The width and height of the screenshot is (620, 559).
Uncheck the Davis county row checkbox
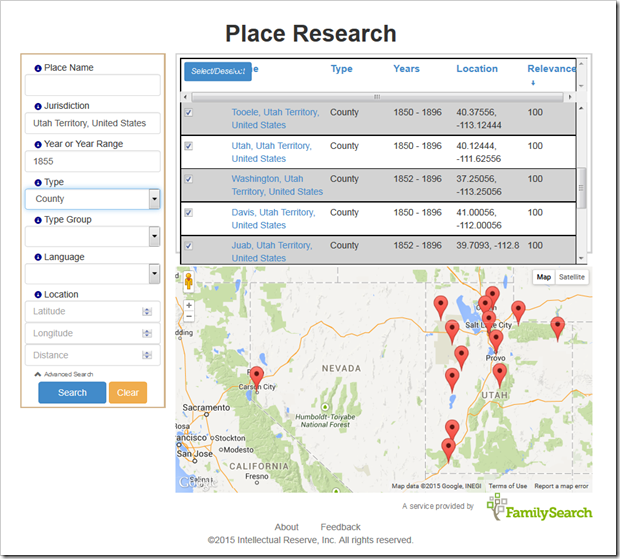(x=189, y=213)
